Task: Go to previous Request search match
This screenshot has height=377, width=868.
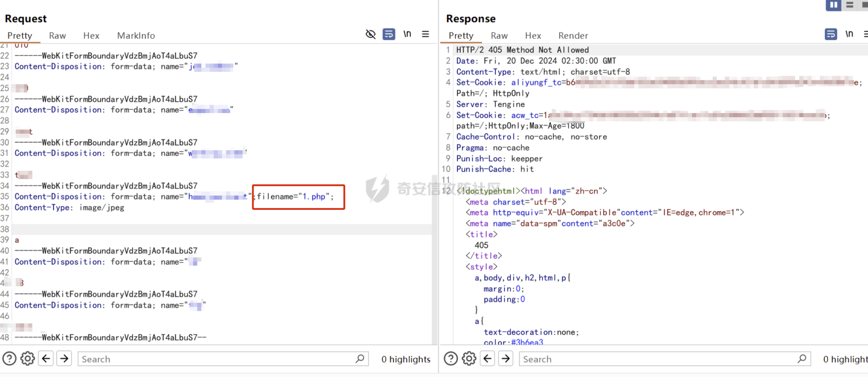Action: pyautogui.click(x=46, y=359)
